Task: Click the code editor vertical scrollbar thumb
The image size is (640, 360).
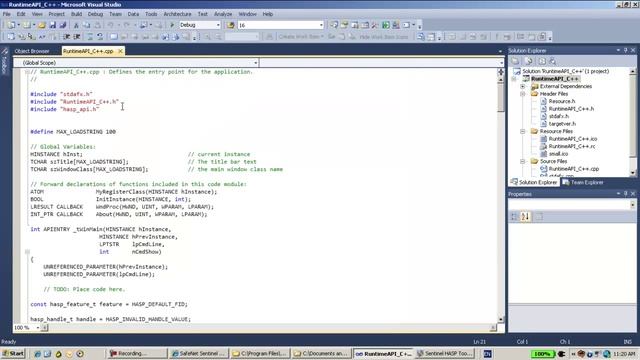Action: pyautogui.click(x=501, y=97)
